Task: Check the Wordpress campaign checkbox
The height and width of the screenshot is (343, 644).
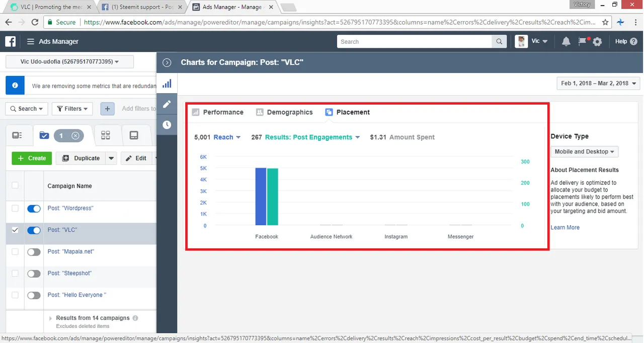Action: pos(15,208)
